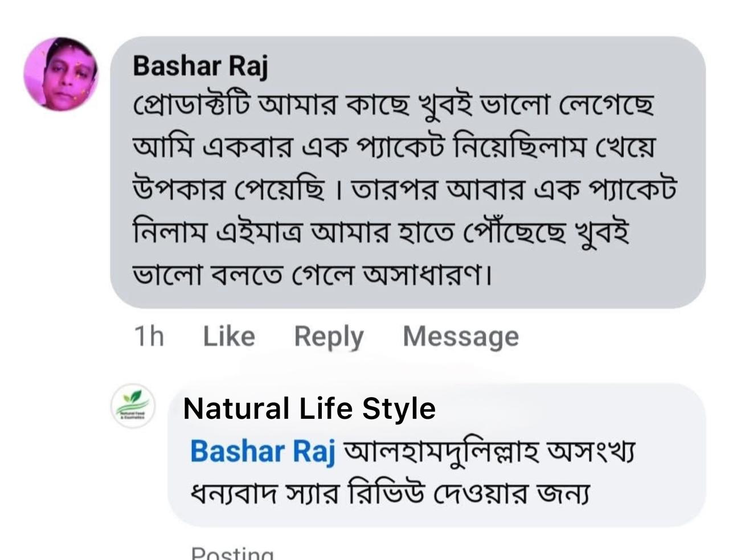729x560 pixels.
Task: Reply to Bashar Raj's comment
Action: coord(329,336)
